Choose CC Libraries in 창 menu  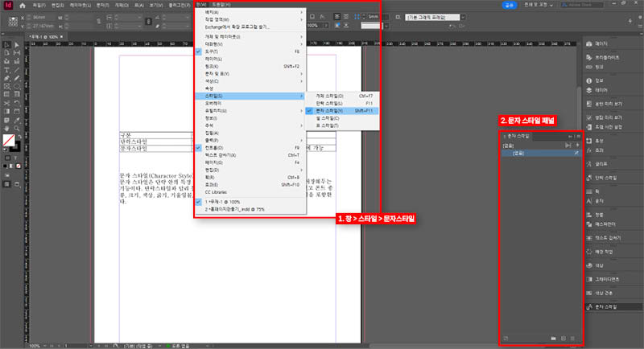pyautogui.click(x=250, y=192)
